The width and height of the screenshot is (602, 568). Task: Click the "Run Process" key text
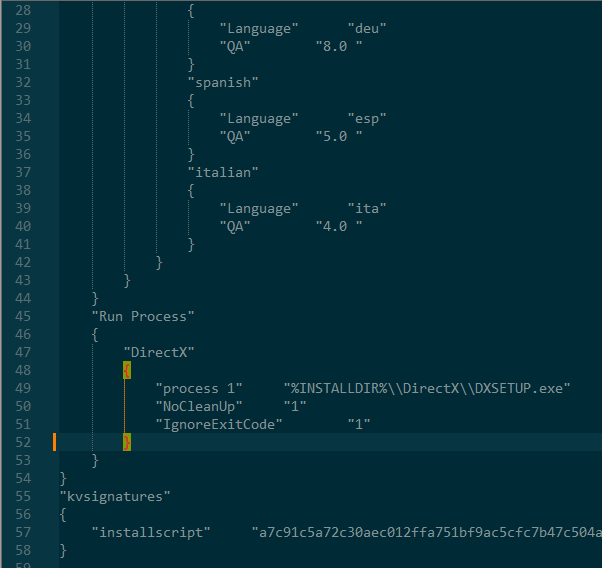pyautogui.click(x=143, y=316)
